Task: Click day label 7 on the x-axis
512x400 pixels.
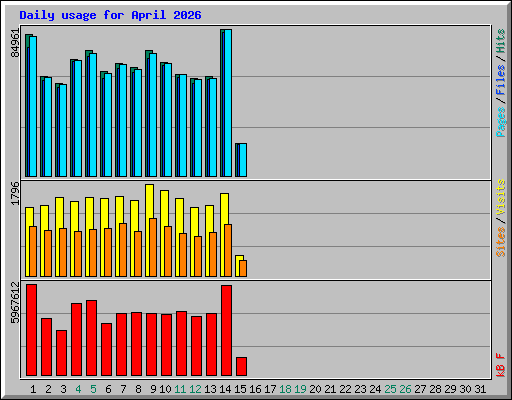Action: 123,389
